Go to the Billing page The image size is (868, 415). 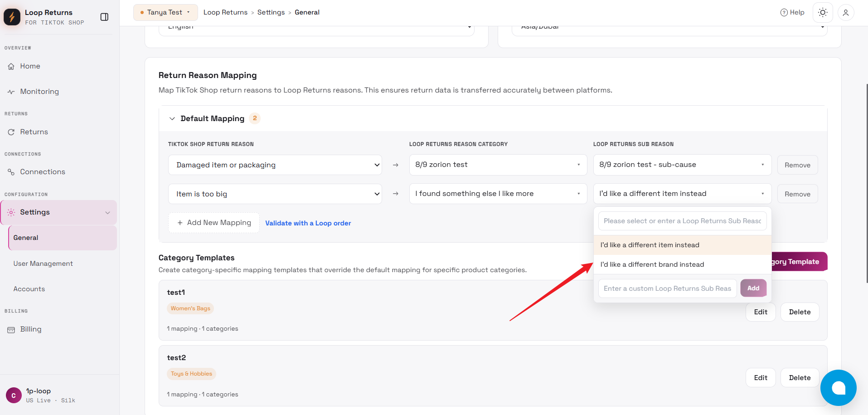(x=31, y=329)
